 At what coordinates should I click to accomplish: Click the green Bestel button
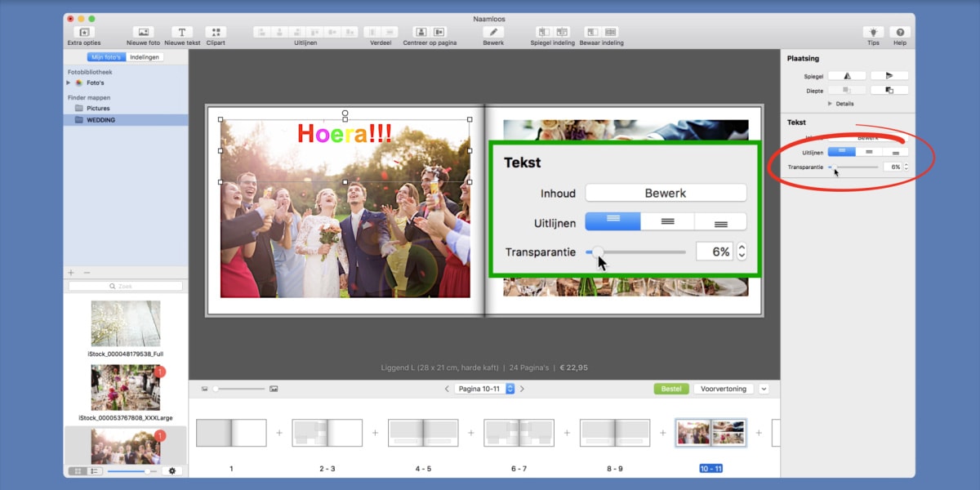pos(671,389)
